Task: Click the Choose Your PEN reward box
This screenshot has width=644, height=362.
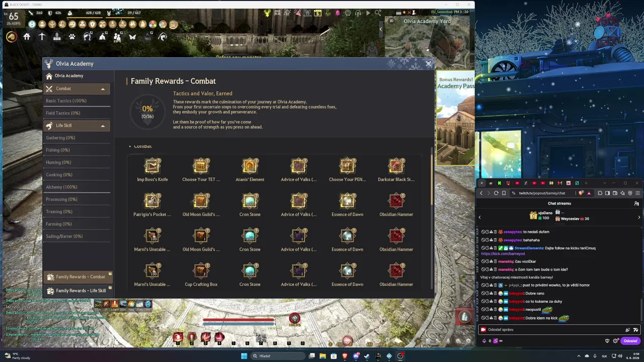Action: (348, 166)
